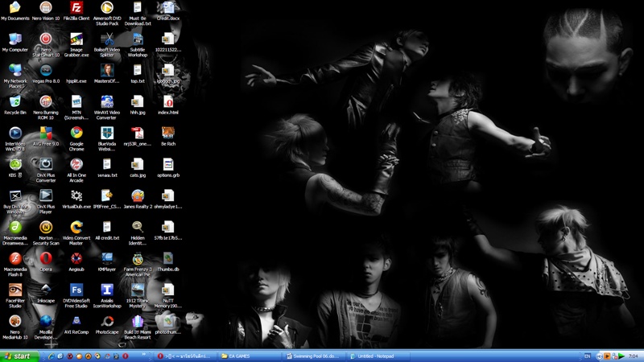Launch Macromedia Flash 8 icon
644x362 pixels.
pos(15,265)
